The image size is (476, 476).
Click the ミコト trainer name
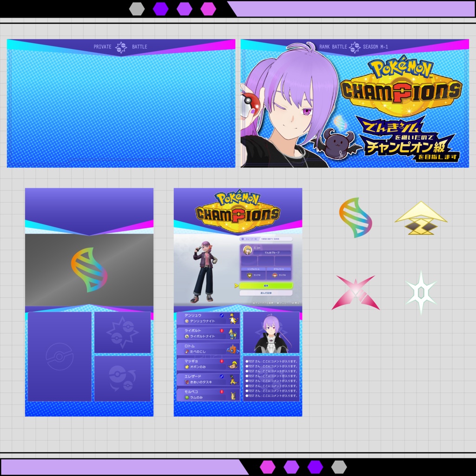(257, 248)
